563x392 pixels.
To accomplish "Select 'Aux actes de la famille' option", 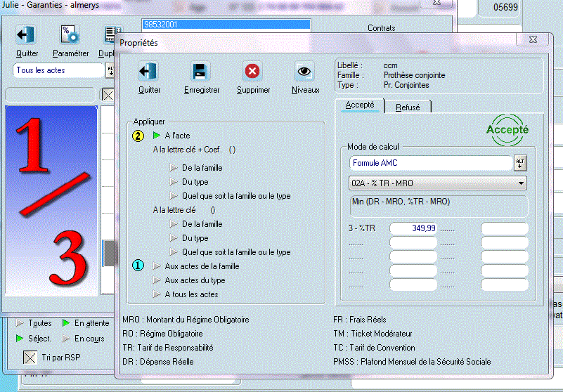I will [201, 266].
